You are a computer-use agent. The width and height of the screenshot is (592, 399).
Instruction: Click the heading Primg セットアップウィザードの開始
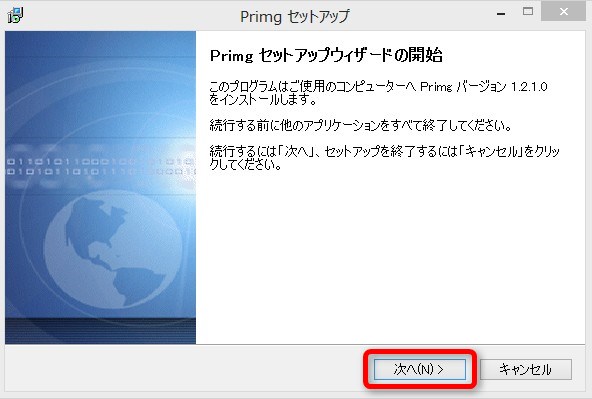[326, 55]
